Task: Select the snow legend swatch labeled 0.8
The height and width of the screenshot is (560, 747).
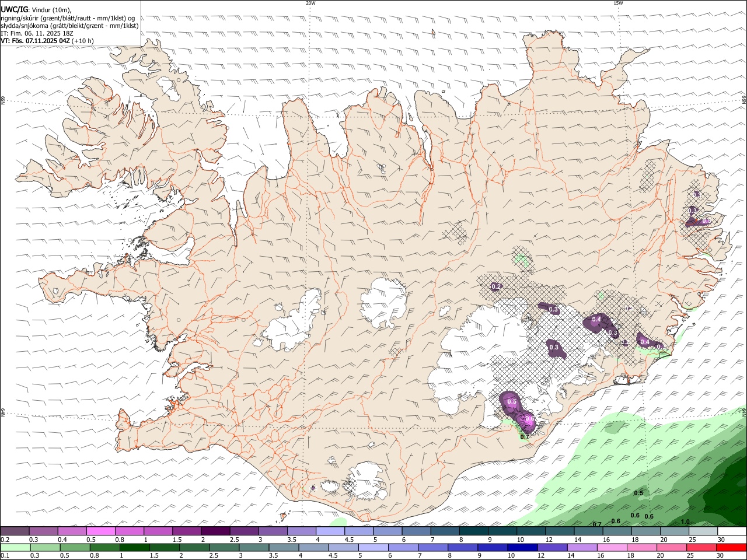Action: coord(129,531)
